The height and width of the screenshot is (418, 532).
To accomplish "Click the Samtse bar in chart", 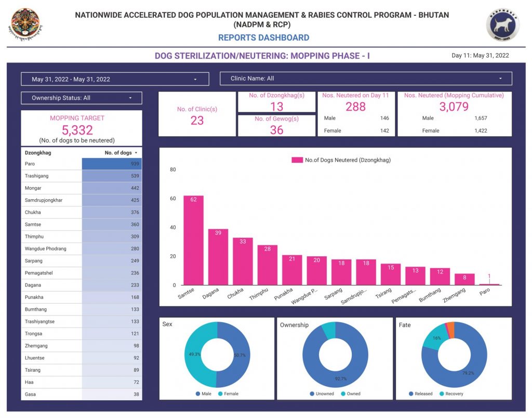I will click(x=193, y=241).
